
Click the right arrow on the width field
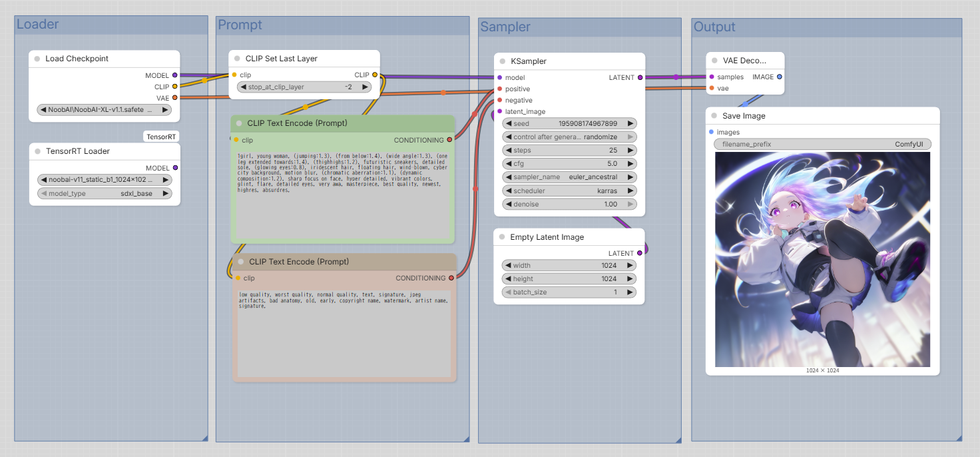click(630, 265)
